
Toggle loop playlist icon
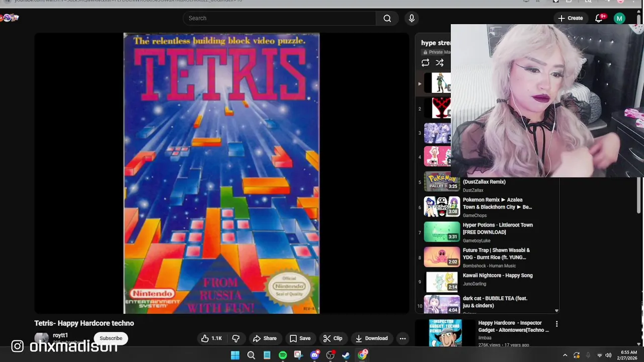tap(425, 63)
